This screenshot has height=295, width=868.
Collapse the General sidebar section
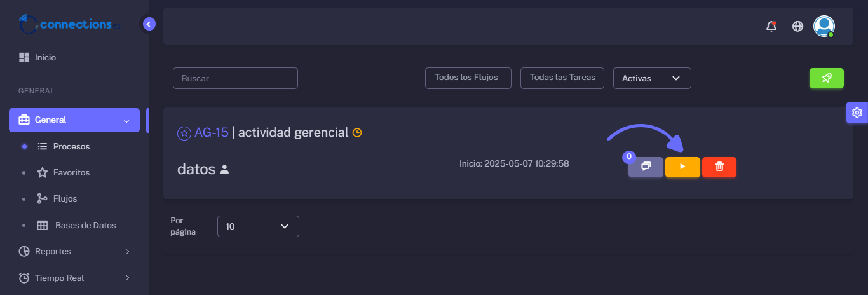click(x=74, y=120)
